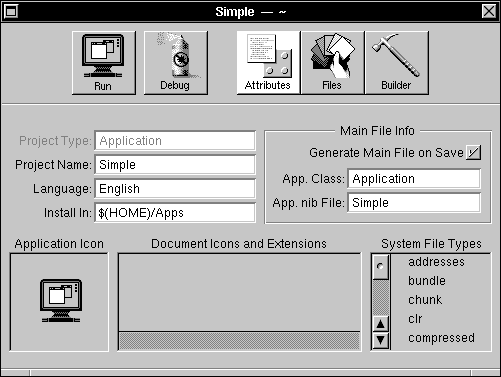Click the Install In path field
Viewport: 501px width, 377px height.
click(x=175, y=213)
